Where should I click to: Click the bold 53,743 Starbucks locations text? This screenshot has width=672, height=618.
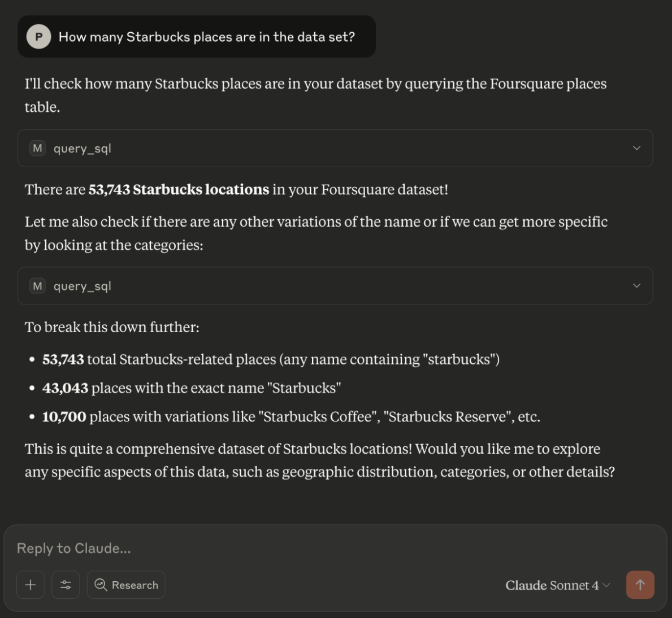[179, 189]
